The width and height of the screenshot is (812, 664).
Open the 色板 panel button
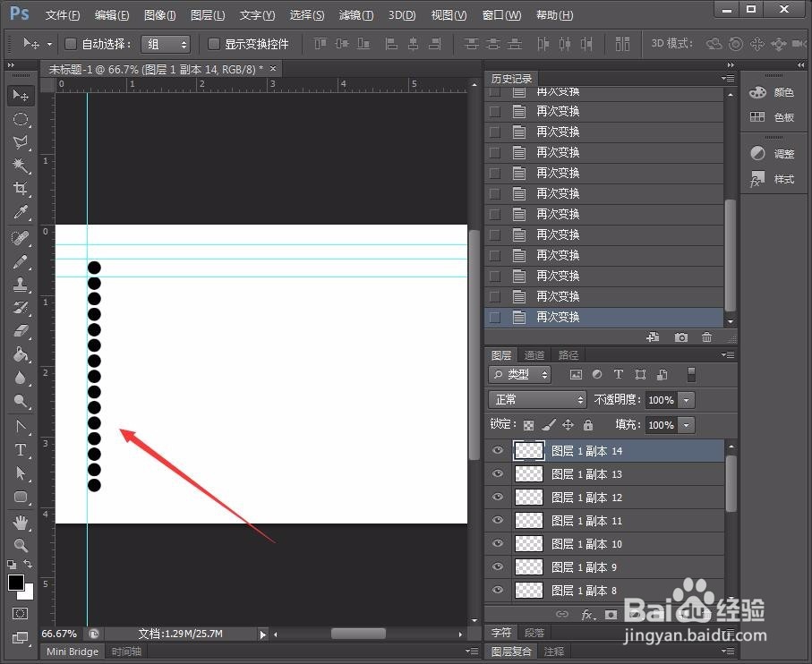[x=772, y=117]
